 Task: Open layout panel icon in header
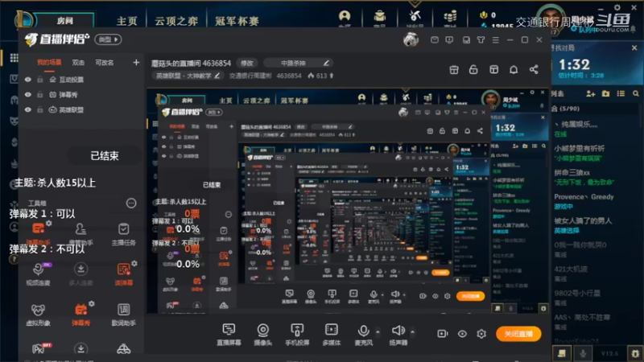pyautogui.click(x=493, y=69)
